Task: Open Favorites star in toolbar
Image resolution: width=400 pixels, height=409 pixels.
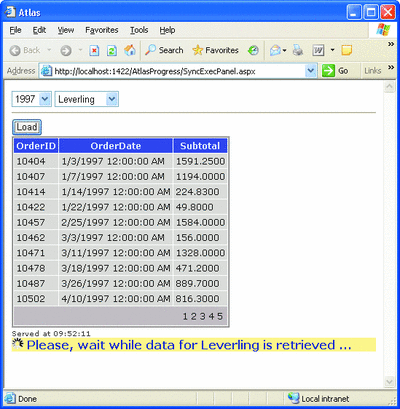Action: (216, 50)
